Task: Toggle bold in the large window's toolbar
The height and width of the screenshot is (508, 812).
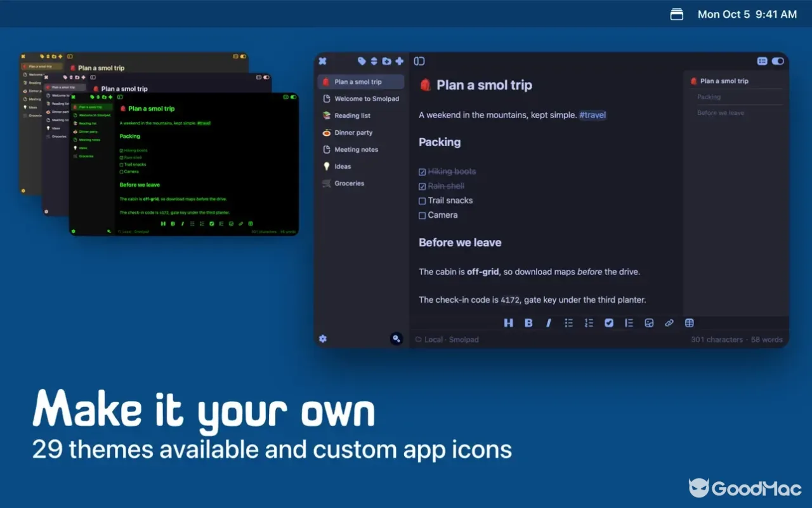Action: (x=528, y=323)
